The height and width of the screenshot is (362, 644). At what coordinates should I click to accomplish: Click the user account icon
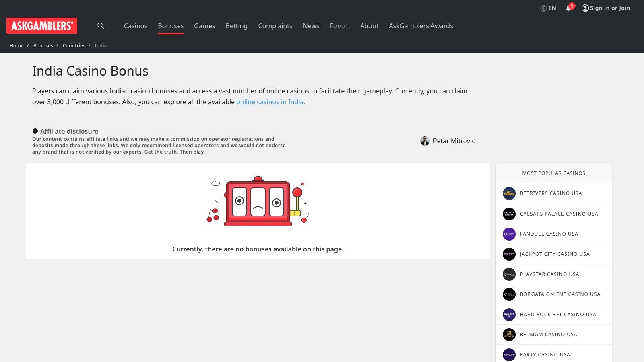pyautogui.click(x=585, y=8)
